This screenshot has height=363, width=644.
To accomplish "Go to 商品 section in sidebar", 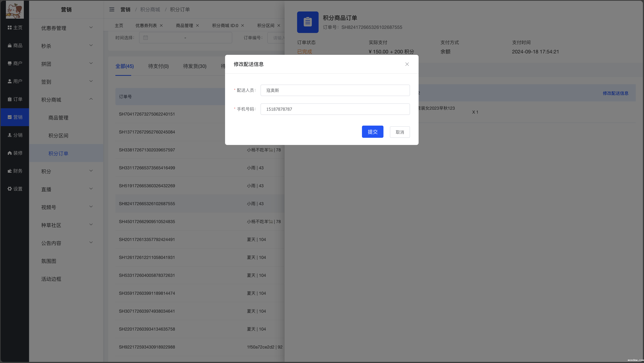I will click(x=15, y=46).
